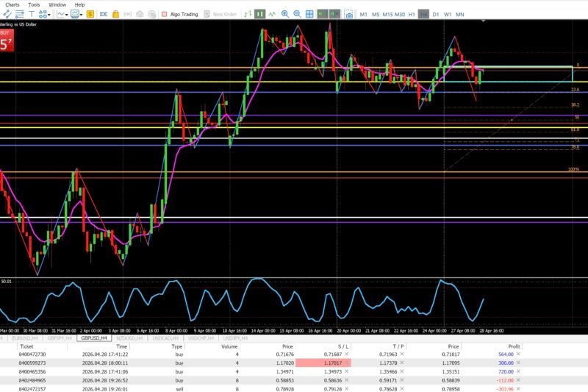Screen dimensions: 588x392
Task: Toggle chart shift from right border
Action: point(334,14)
